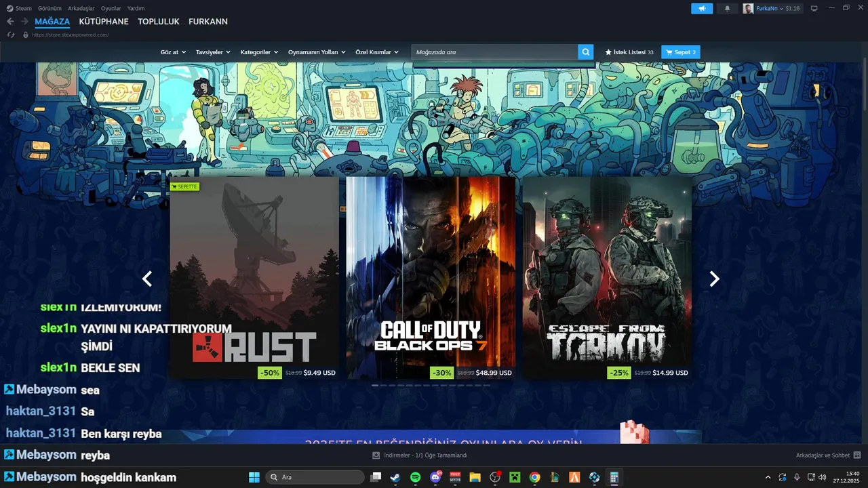Show next carousel games
Screen dimensions: 868x488
[714, 279]
